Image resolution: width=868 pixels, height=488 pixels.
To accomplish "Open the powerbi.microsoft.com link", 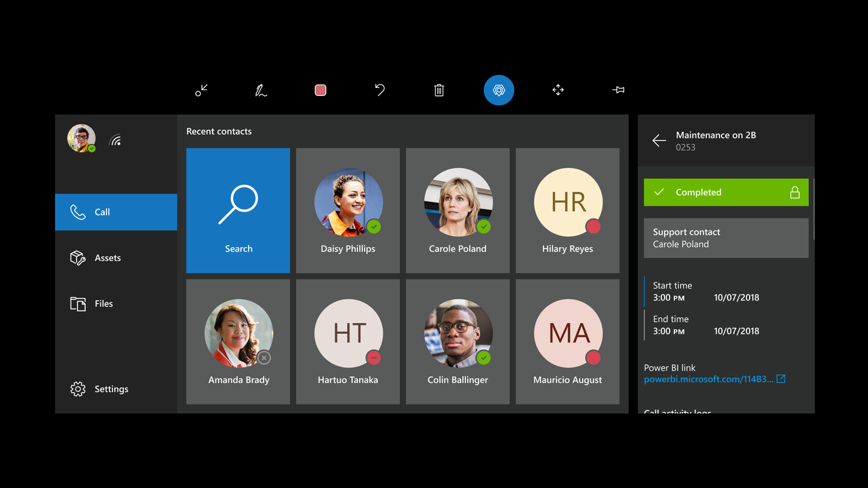I will pyautogui.click(x=708, y=378).
